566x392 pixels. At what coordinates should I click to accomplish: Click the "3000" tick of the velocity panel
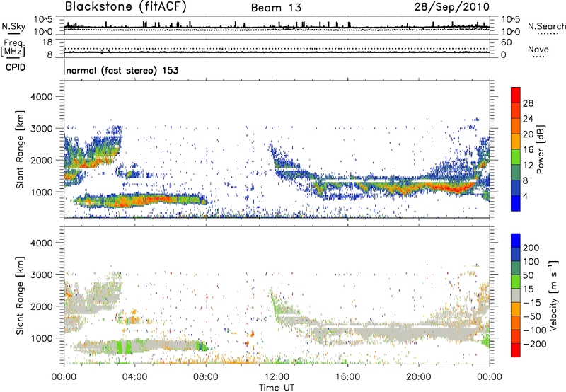tap(41, 275)
